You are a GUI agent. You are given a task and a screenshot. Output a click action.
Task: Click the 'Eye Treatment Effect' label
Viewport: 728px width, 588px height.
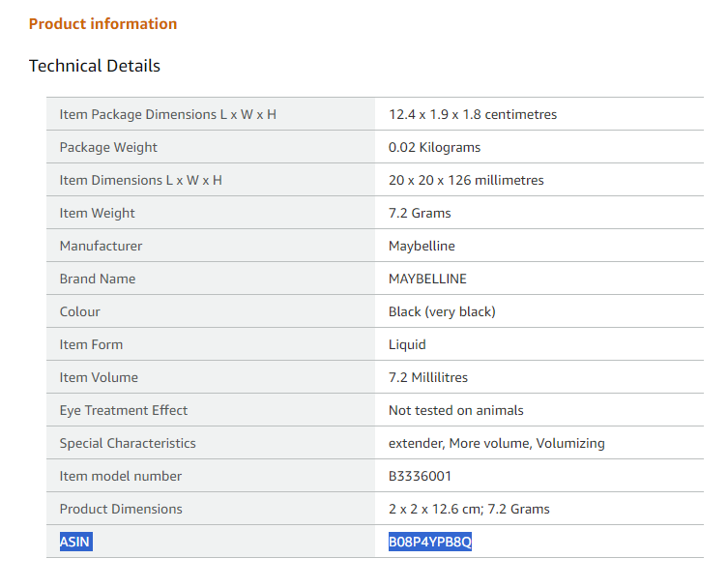[x=123, y=411]
